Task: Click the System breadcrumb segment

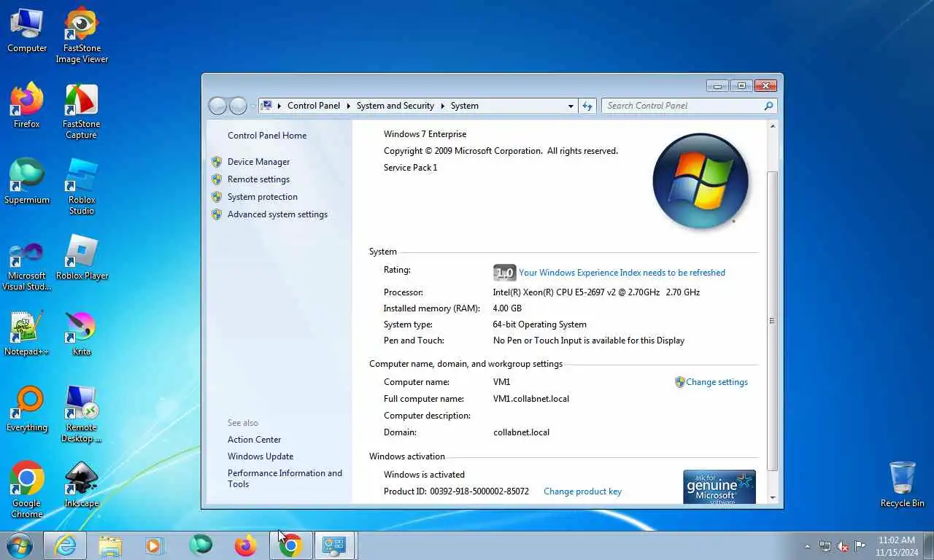Action: click(x=464, y=106)
